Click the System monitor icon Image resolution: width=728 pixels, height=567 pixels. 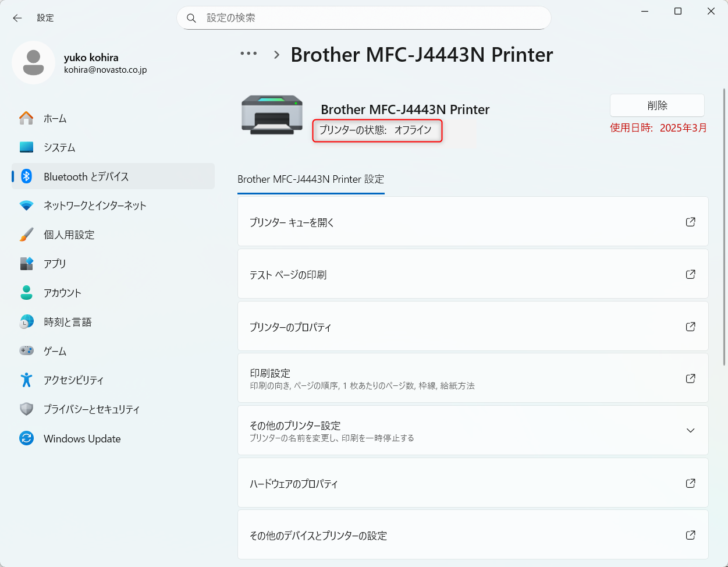pyautogui.click(x=26, y=147)
